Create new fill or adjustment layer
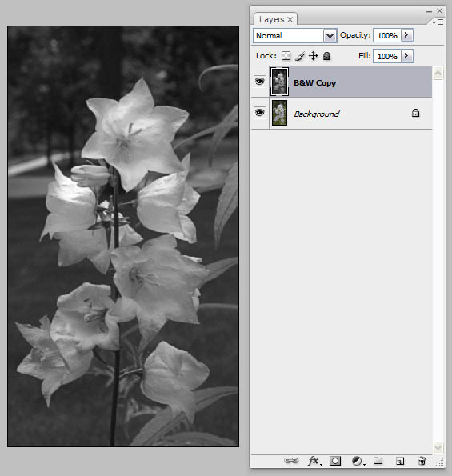This screenshot has height=476, width=452. 358,461
